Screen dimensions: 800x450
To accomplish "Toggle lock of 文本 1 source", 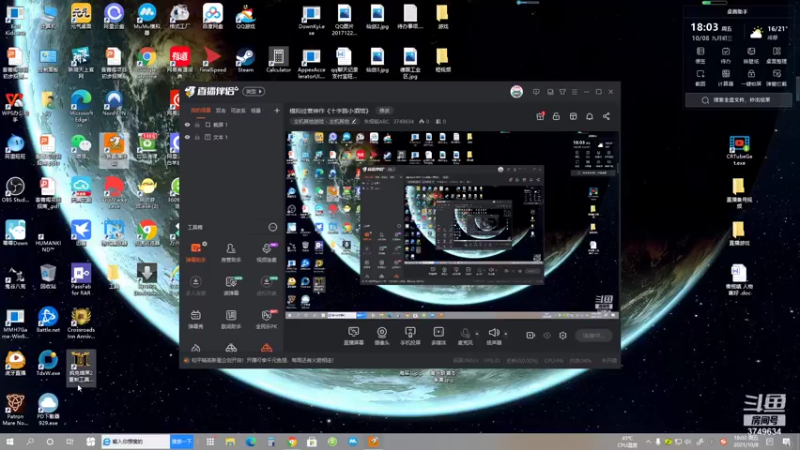I will [x=197, y=137].
